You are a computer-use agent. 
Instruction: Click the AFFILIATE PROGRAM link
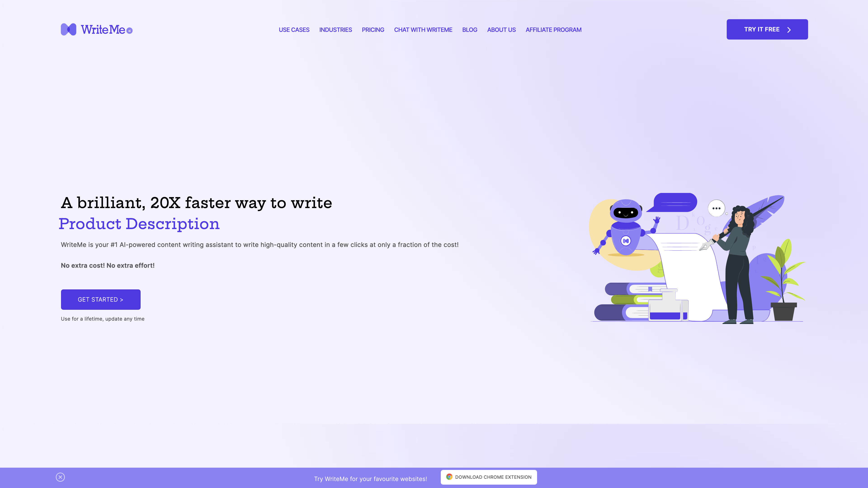553,29
